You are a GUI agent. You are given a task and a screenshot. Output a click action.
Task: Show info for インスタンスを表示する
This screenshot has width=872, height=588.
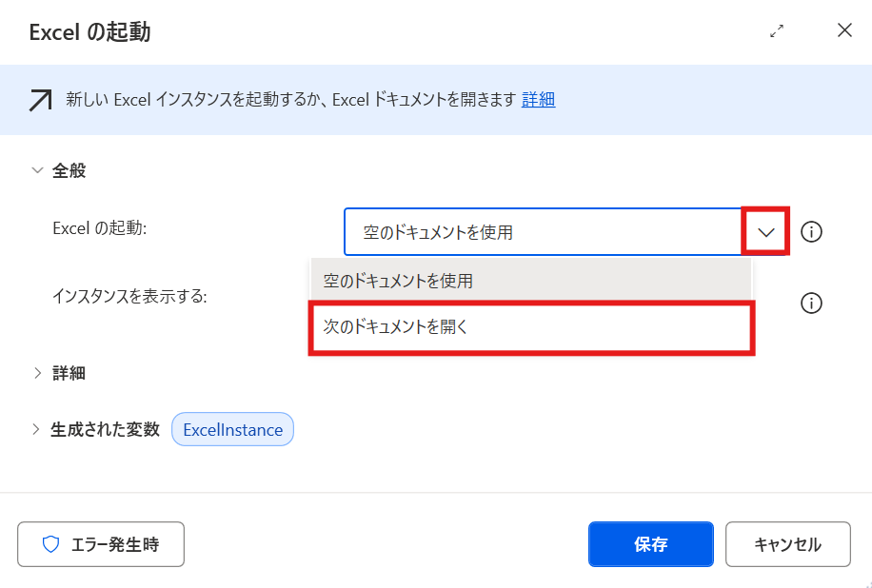[811, 304]
